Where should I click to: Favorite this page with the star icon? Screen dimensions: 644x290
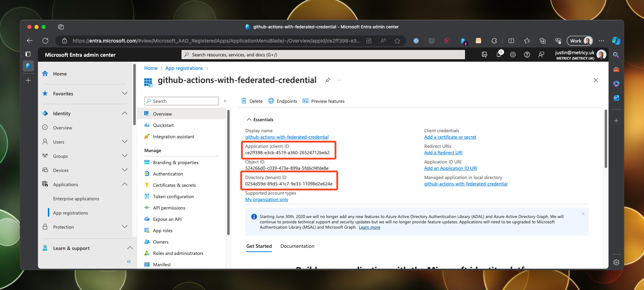click(x=397, y=41)
